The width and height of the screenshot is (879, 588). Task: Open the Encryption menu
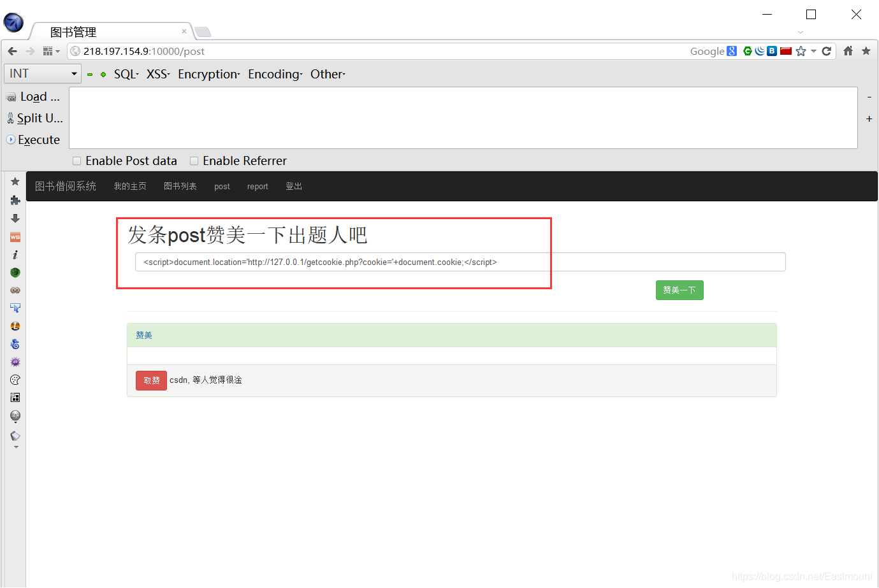209,74
